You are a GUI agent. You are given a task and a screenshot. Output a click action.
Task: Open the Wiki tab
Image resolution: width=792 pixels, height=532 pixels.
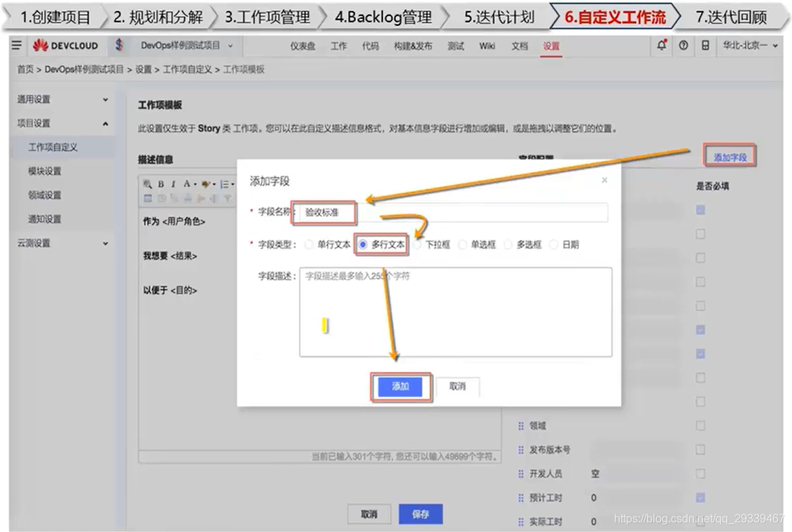487,45
